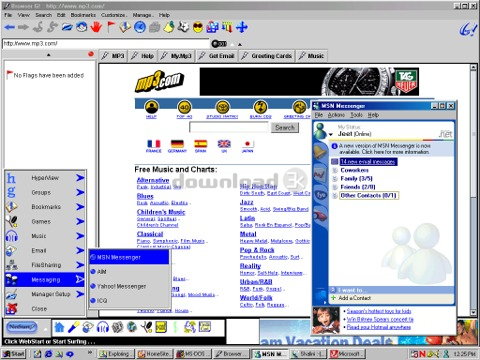Click the URL address field
Image resolution: width=480 pixels, height=360 pixels.
click(x=106, y=43)
